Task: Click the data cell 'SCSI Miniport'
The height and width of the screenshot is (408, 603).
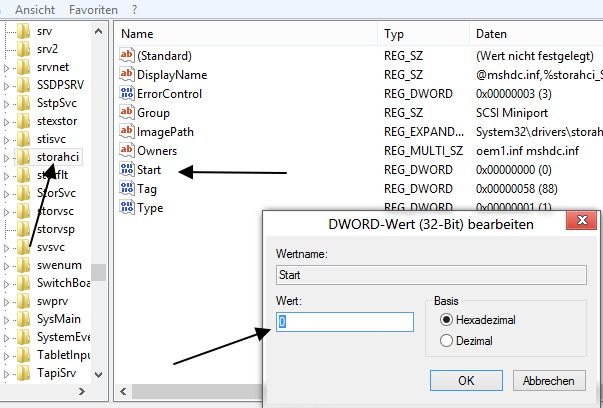Action: click(512, 113)
